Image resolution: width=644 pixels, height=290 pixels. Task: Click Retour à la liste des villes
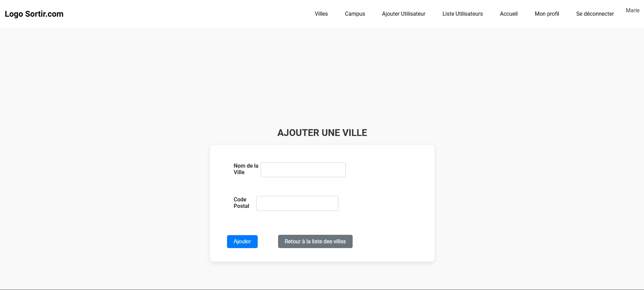pos(315,242)
